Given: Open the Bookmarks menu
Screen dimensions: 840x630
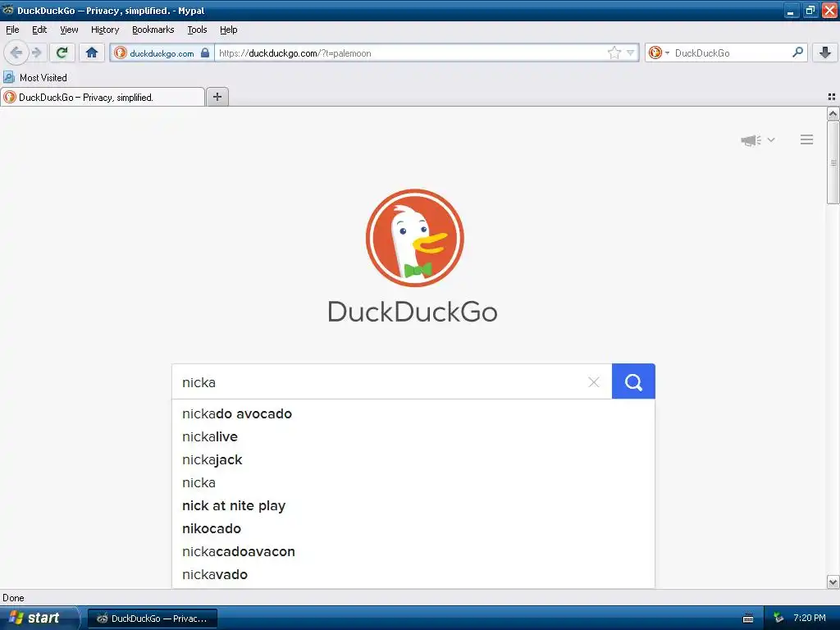Looking at the screenshot, I should 153,30.
